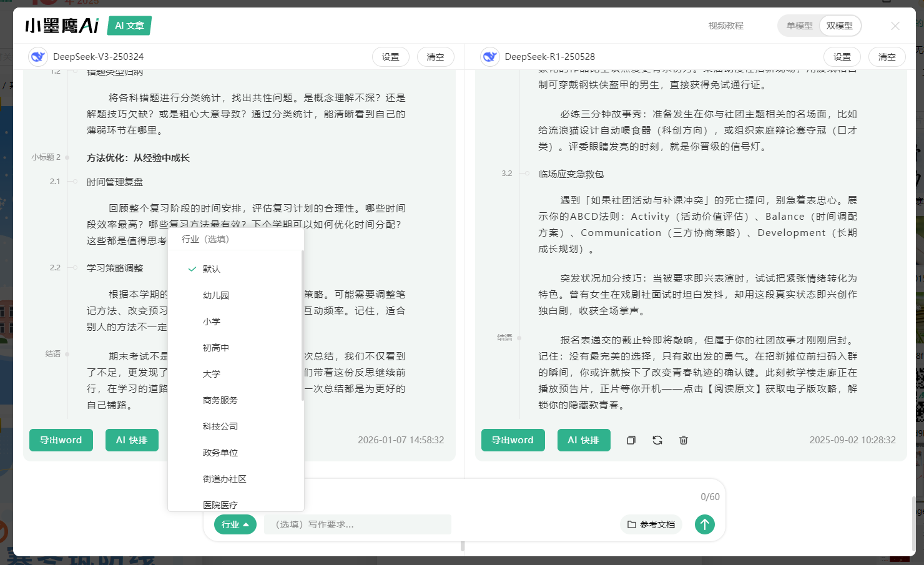
Task: Open the 参考文档 folder button
Action: point(651,524)
